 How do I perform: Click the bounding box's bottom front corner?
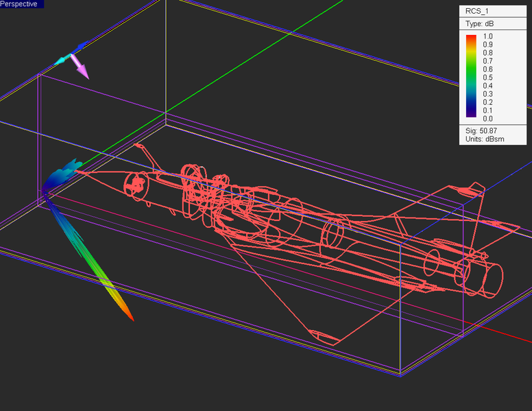click(x=400, y=375)
